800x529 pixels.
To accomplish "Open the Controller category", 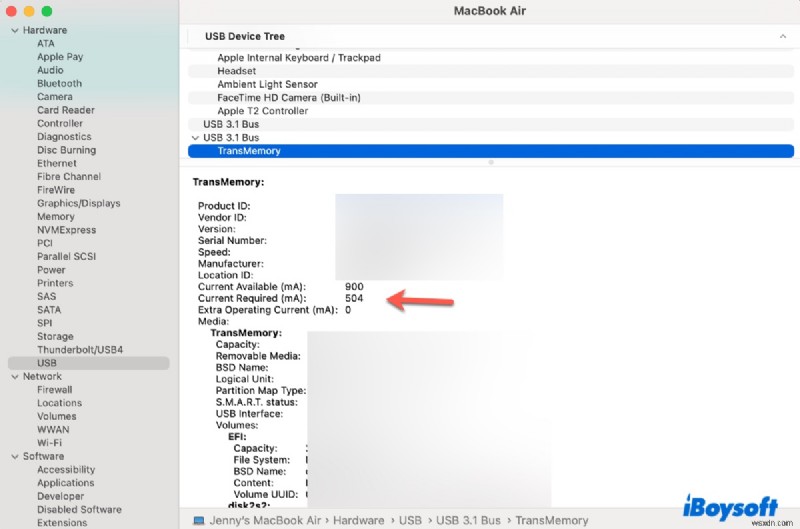I will (x=60, y=123).
